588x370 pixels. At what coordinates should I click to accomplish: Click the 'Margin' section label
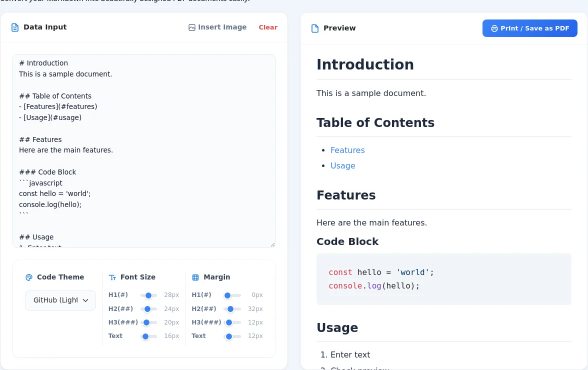point(217,277)
